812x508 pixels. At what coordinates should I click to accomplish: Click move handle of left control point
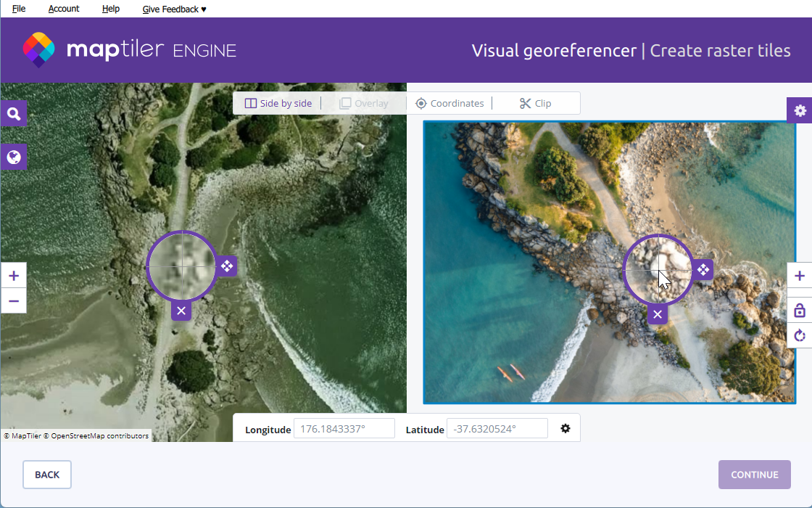[227, 266]
